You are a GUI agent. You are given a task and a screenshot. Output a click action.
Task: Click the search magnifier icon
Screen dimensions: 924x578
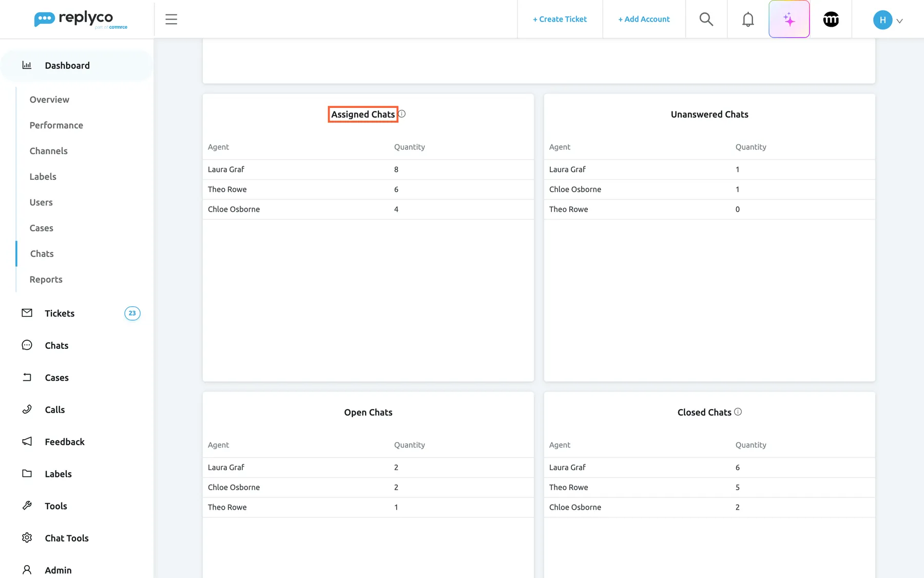706,20
